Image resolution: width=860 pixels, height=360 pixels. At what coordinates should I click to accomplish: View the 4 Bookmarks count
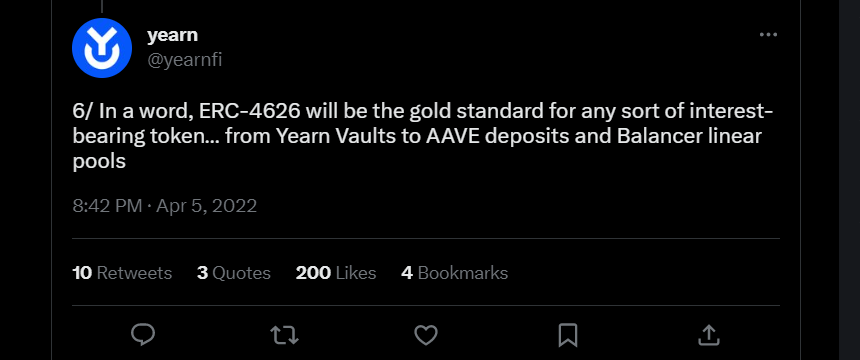click(x=454, y=273)
